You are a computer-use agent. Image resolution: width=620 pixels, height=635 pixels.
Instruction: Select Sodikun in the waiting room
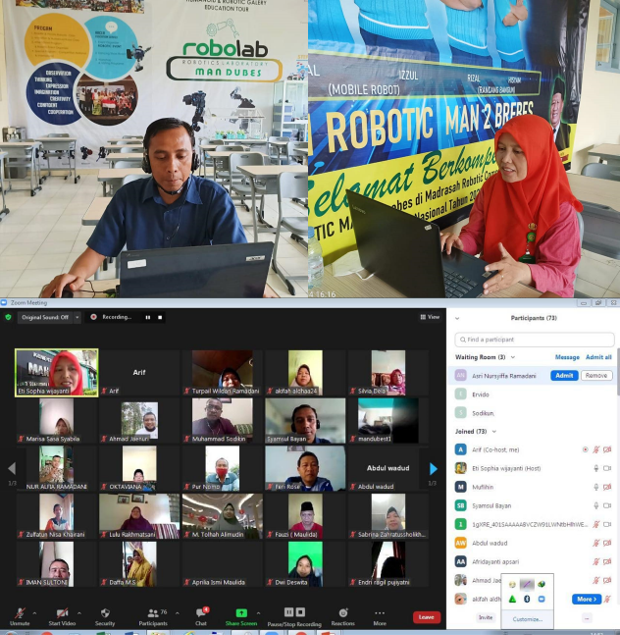pyautogui.click(x=532, y=413)
